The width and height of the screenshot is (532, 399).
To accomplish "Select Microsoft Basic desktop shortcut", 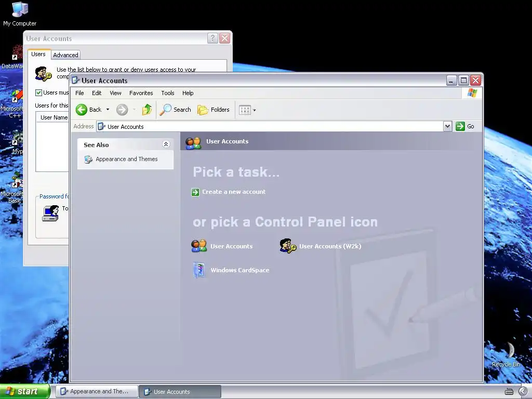I will coord(12,187).
